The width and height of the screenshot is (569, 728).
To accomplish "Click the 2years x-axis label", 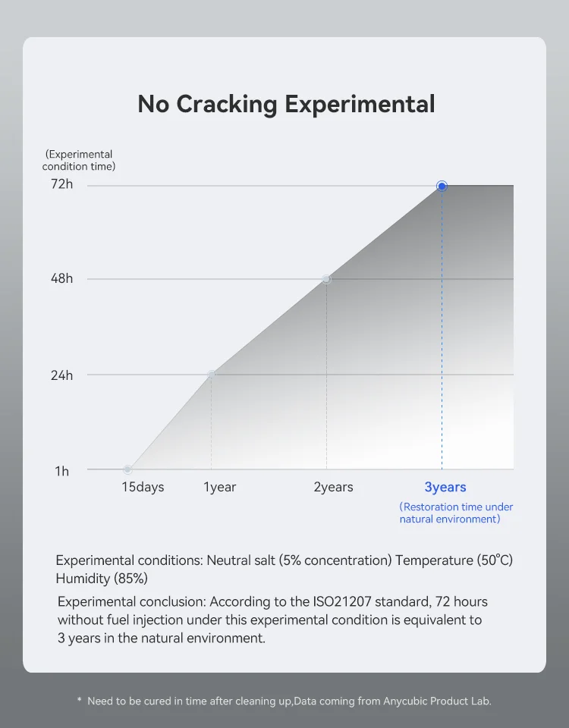I will pyautogui.click(x=334, y=487).
